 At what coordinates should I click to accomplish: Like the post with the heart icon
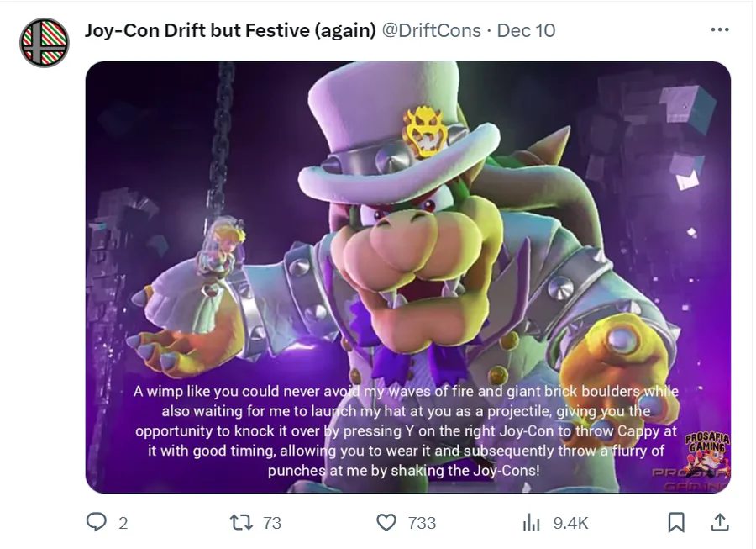(x=386, y=522)
